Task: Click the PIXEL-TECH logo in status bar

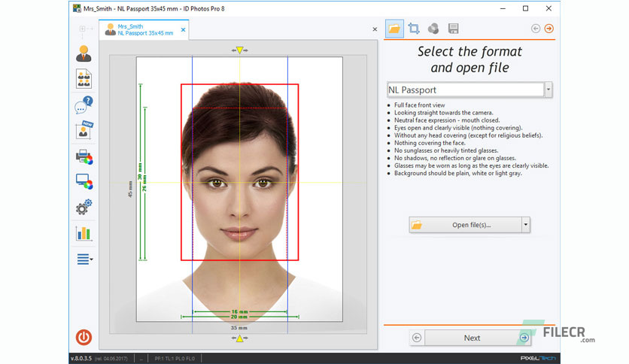Action: (537, 359)
